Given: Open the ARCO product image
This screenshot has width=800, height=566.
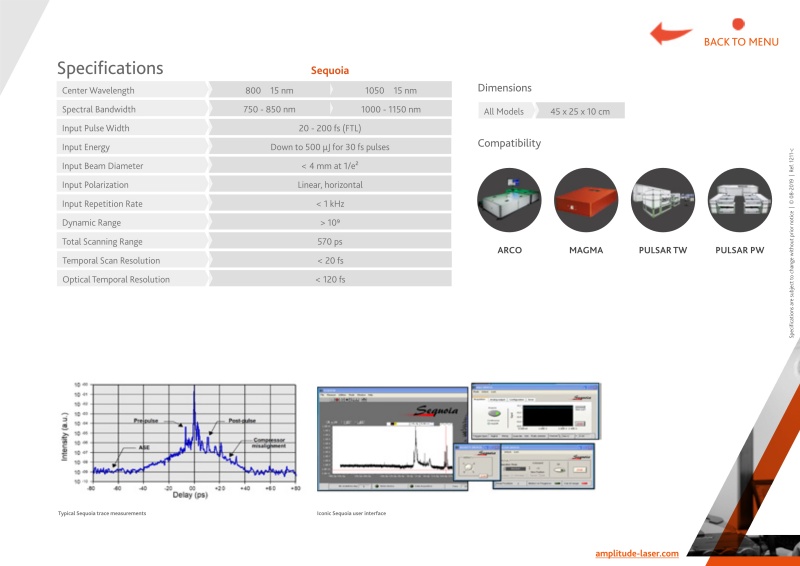Looking at the screenshot, I should 509,200.
